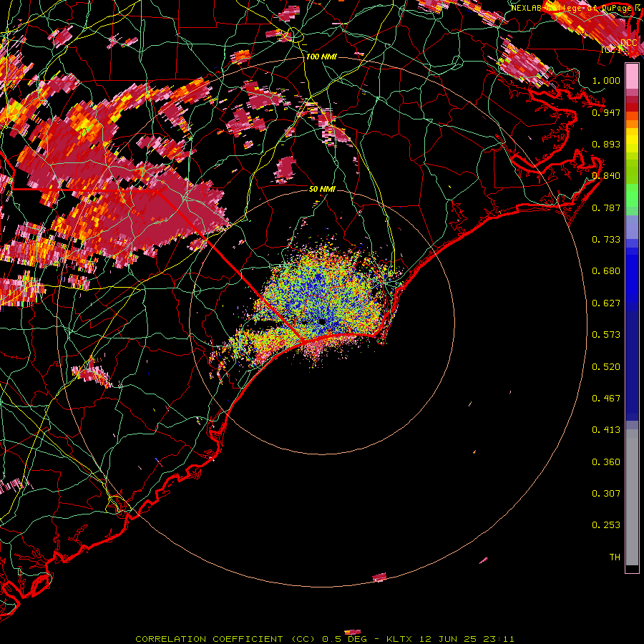This screenshot has height=644, width=644.
Task: Click the "CORRELATION COEFFICIENT (CC)" caption text
Action: pyautogui.click(x=224, y=639)
